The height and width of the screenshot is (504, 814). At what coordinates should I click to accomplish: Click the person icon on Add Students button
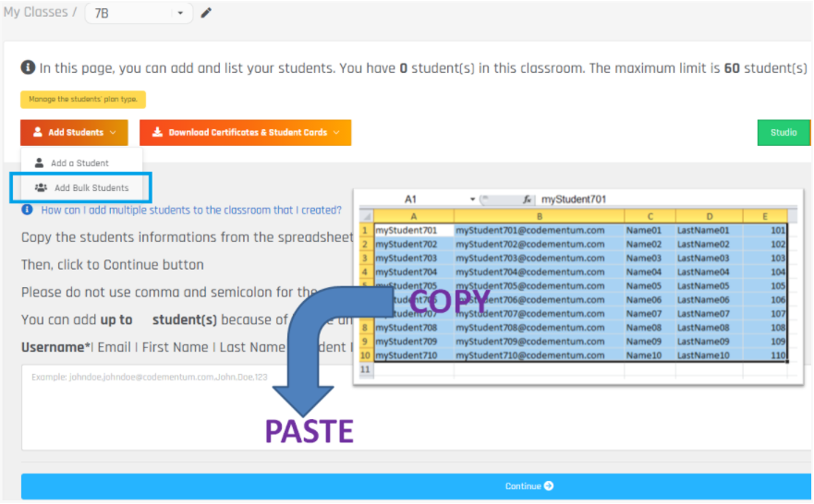[x=37, y=132]
